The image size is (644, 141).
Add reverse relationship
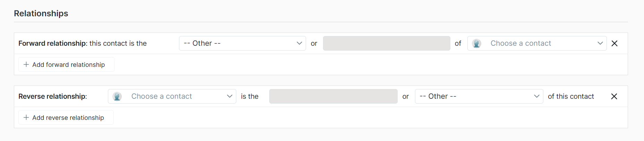pyautogui.click(x=66, y=117)
